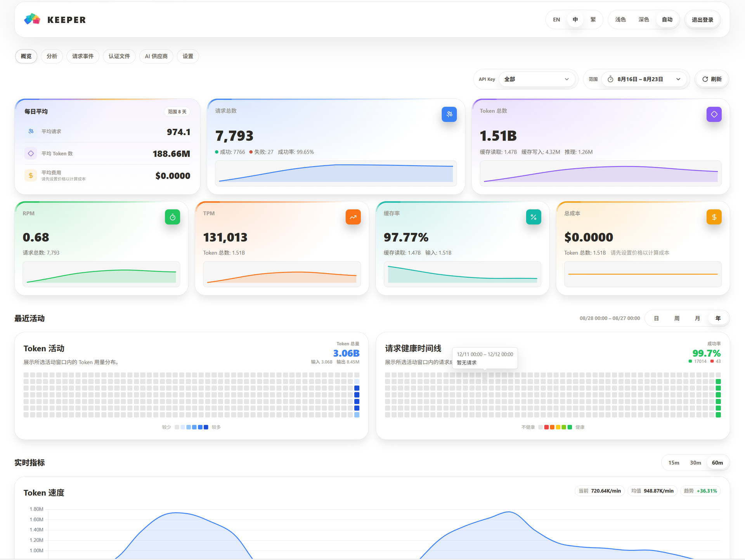Click the 趋势 +36.31% chip
The width and height of the screenshot is (745, 560).
[x=700, y=491]
